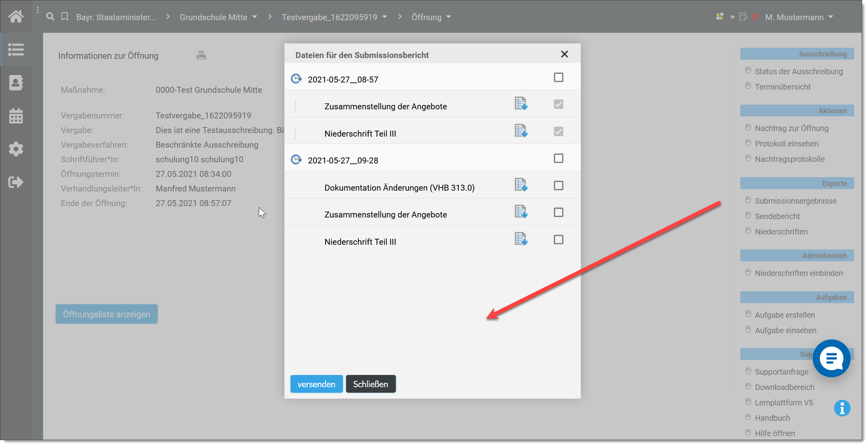Click the colored squares icon in header
The width and height of the screenshot is (868, 446).
point(720,17)
